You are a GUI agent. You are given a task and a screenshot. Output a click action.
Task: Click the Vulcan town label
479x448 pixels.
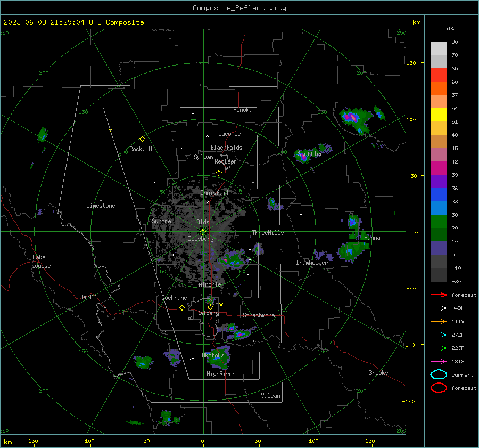271,396
